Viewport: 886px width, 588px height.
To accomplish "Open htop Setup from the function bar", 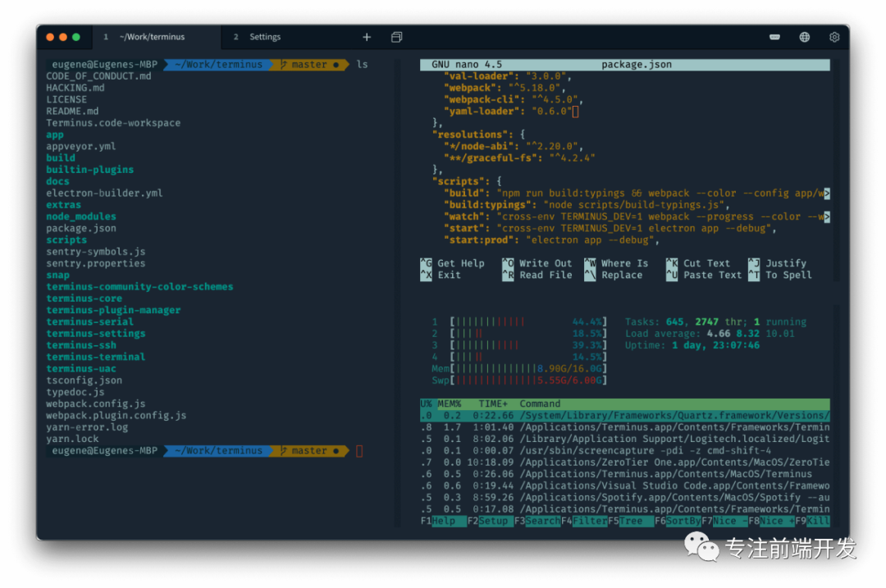I will coord(495,522).
